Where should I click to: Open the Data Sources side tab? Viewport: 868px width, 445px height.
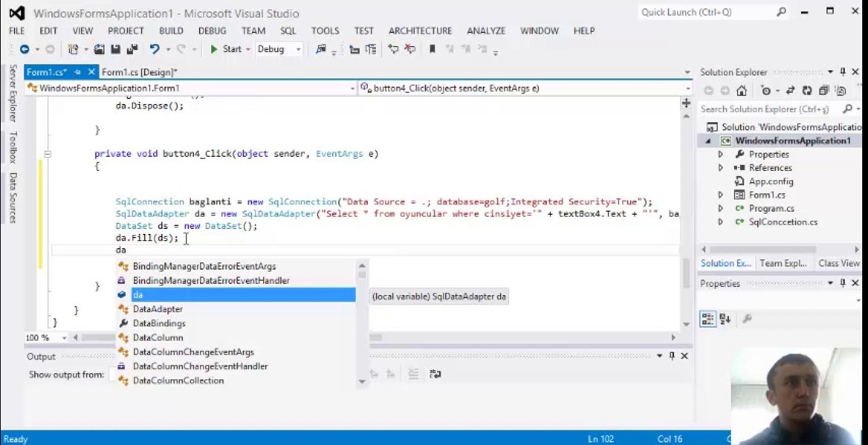coord(12,197)
